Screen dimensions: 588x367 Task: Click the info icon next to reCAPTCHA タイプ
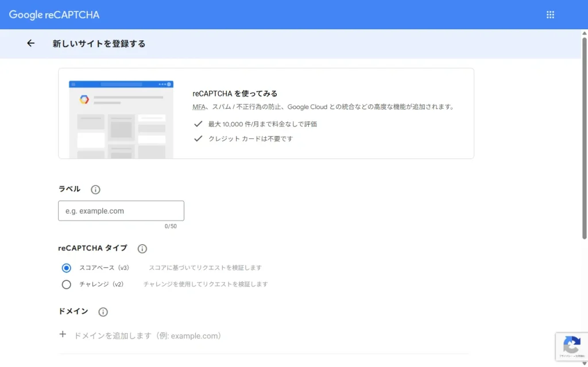pos(142,249)
